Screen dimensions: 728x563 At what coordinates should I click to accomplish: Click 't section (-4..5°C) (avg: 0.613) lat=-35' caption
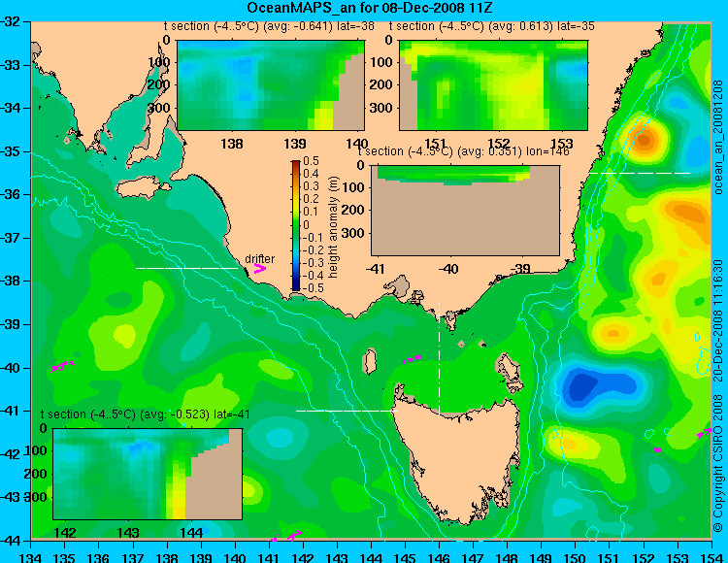pos(492,26)
